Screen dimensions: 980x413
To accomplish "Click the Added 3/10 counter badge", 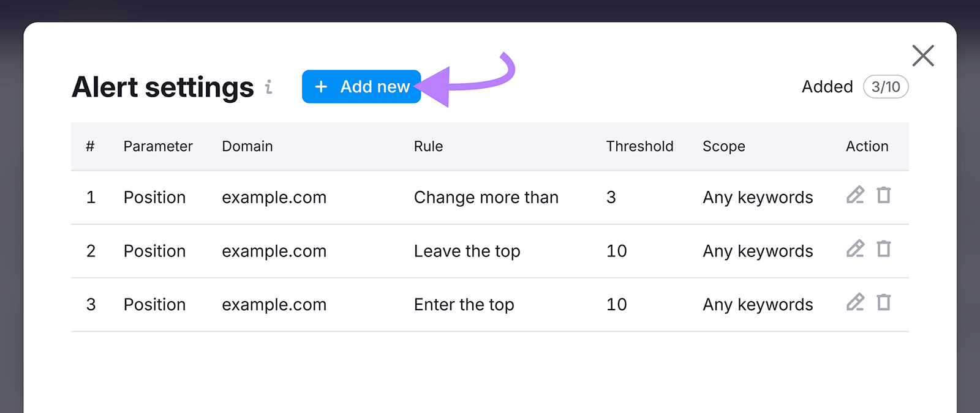I will click(x=886, y=86).
